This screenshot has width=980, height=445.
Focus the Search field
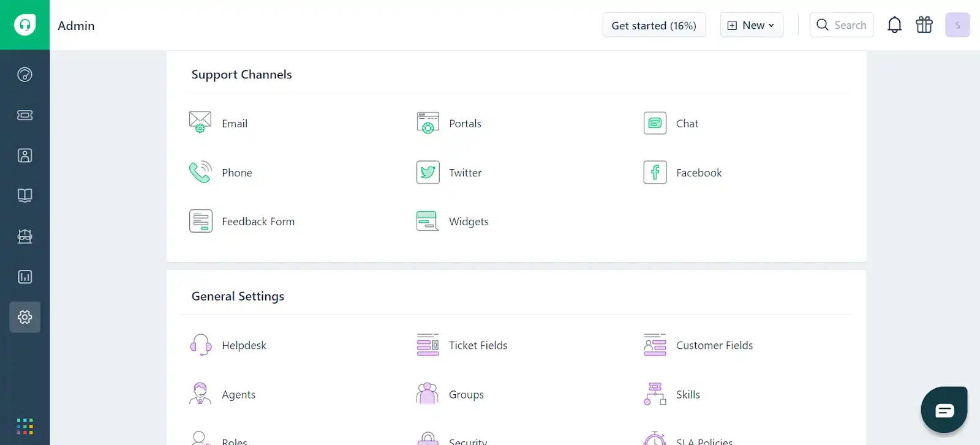pos(842,25)
